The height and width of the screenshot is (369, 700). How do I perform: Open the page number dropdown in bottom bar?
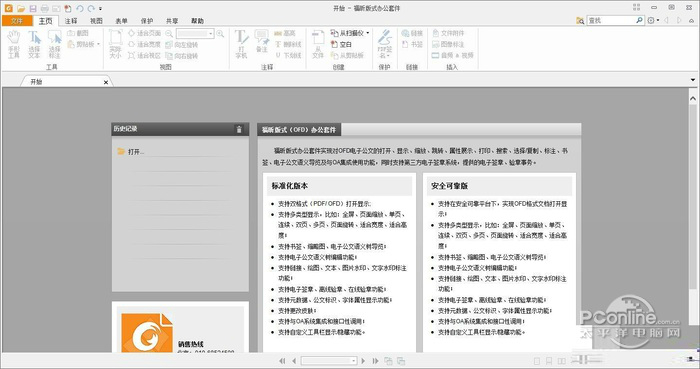point(354,361)
